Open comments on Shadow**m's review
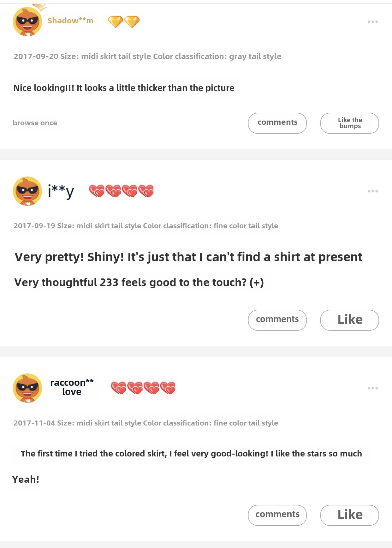 coord(277,123)
